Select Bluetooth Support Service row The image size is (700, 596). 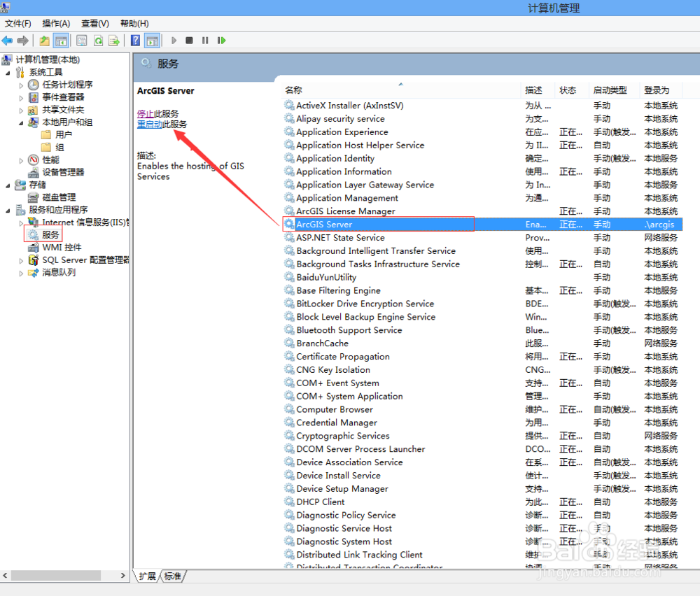point(482,330)
